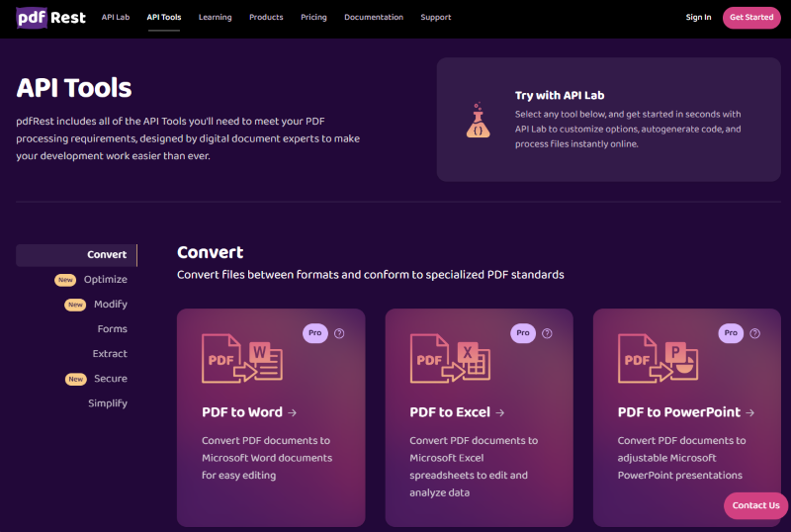Click Pro badge on PDF to Excel
791x532 pixels.
pyautogui.click(x=523, y=333)
